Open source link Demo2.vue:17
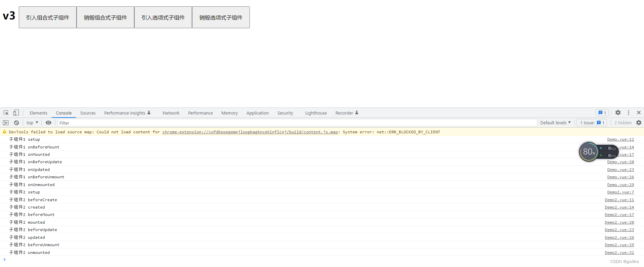This screenshot has height=267, width=644. point(619,215)
